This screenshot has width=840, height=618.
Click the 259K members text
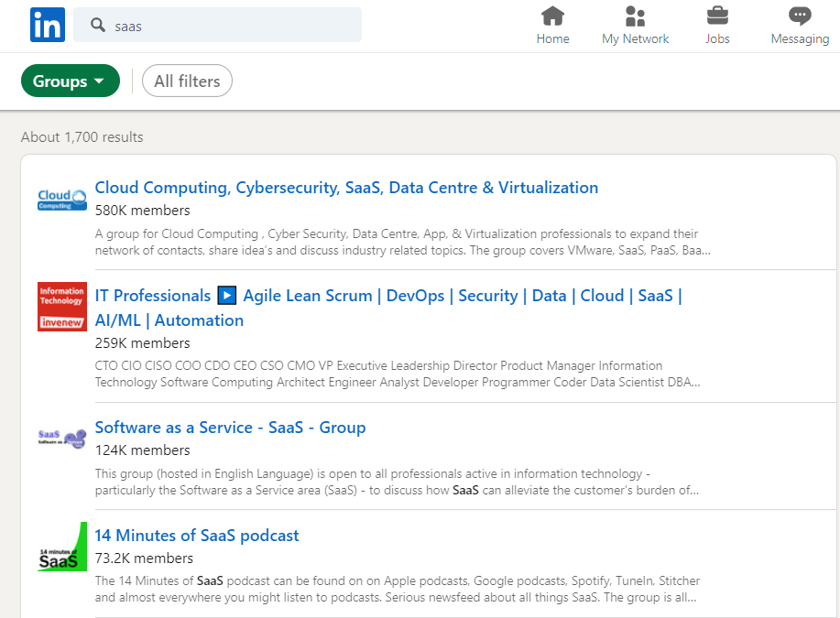click(143, 343)
